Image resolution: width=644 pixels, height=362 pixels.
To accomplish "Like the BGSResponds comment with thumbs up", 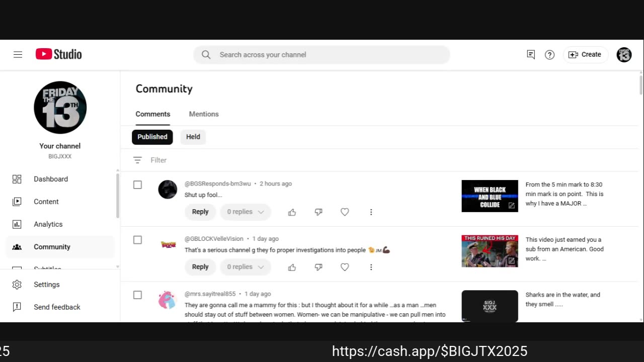I will [x=292, y=212].
